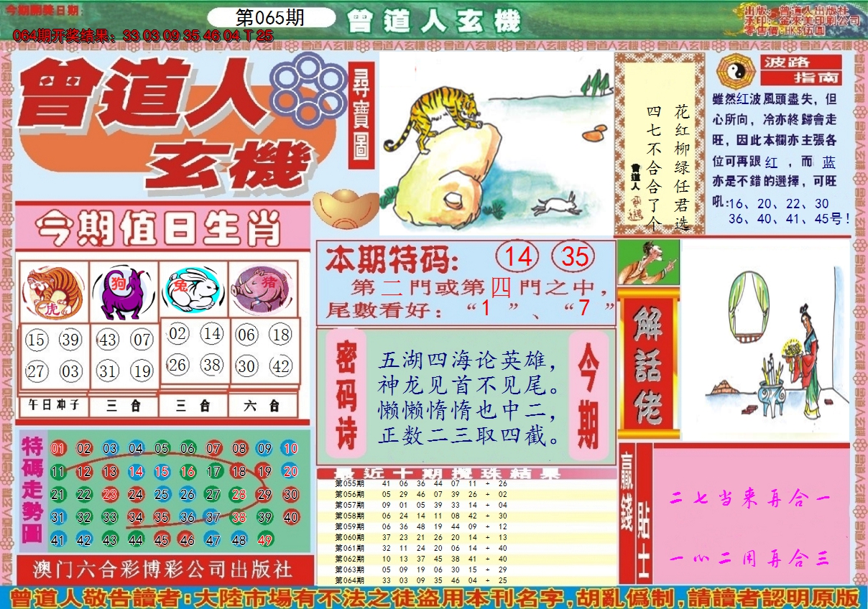Click the vertical verse 花红柳绿任君选
The image size is (868, 609).
(680, 167)
